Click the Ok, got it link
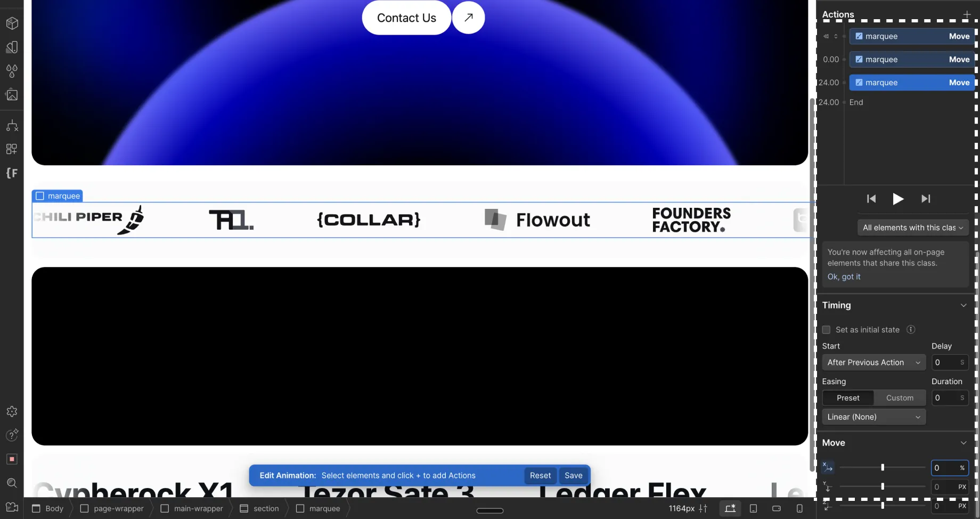 844,277
